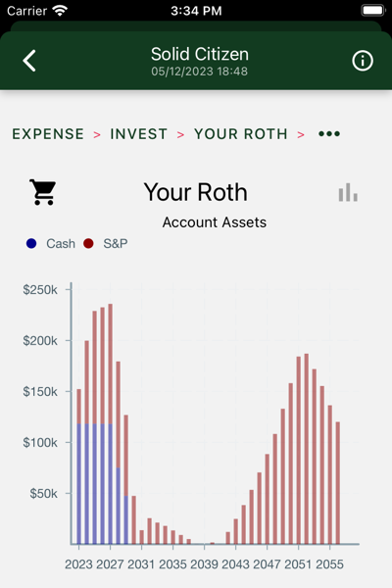Expand the arrow after YOUR ROTH
This screenshot has width=392, height=588.
coord(301,134)
